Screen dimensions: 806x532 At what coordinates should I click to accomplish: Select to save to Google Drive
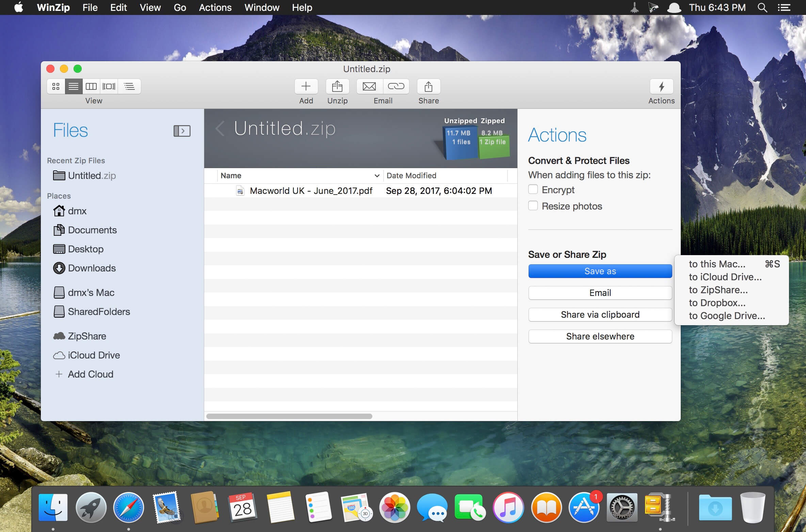(x=726, y=315)
